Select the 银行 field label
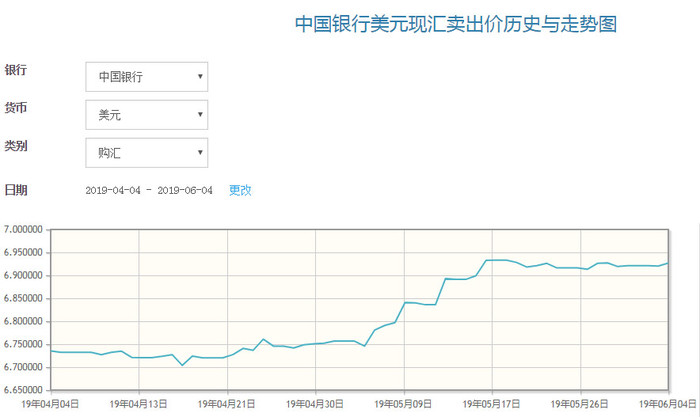This screenshot has height=417, width=700. coord(16,70)
